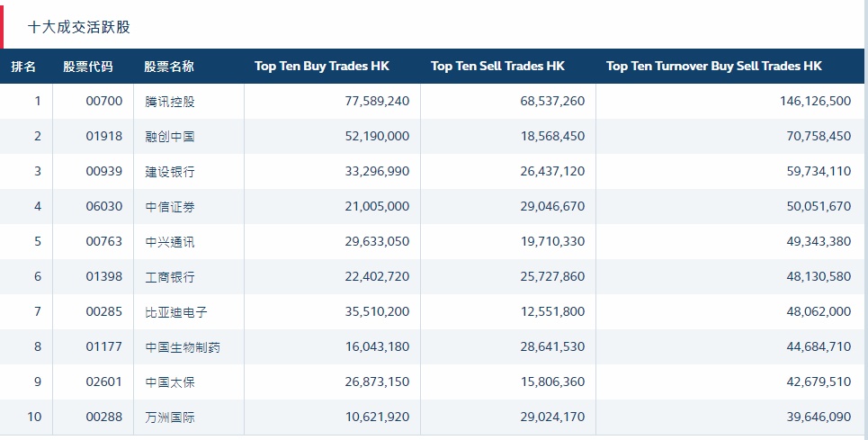Click the 股票代码 column header
Screen dimensions: 868x440
88,67
